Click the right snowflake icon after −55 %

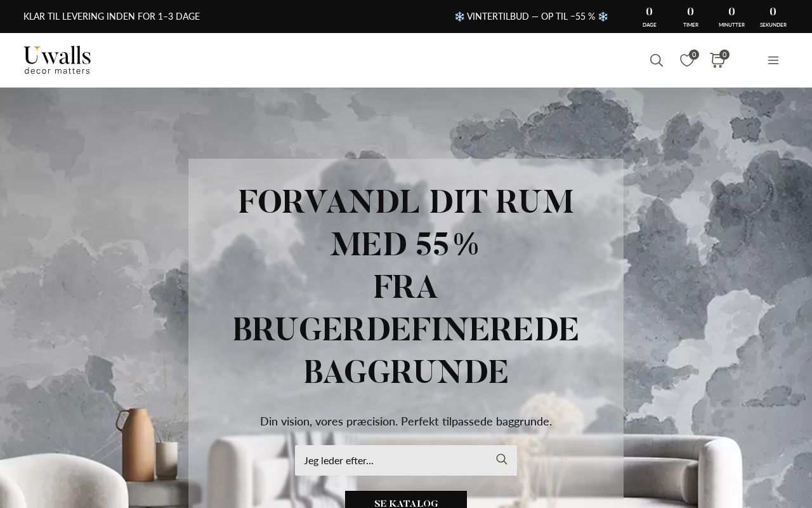tap(603, 17)
